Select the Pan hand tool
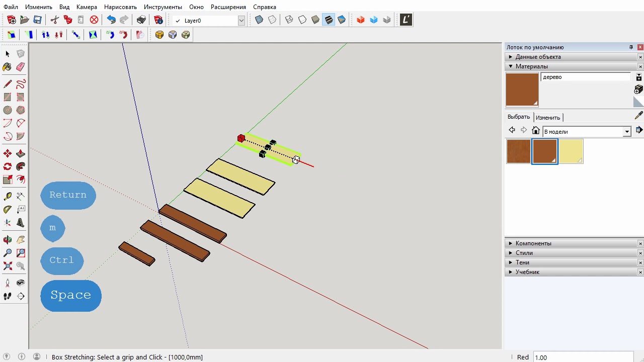Viewport: 644px width, 362px height. point(21,240)
